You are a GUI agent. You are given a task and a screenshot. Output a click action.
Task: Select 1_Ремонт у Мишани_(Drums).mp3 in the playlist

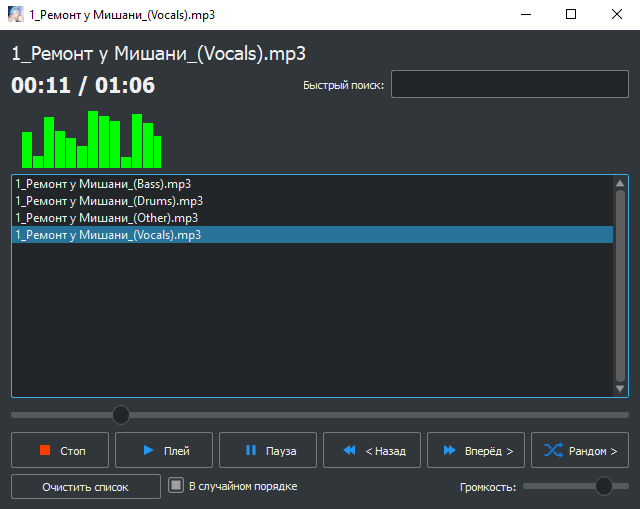coord(312,201)
